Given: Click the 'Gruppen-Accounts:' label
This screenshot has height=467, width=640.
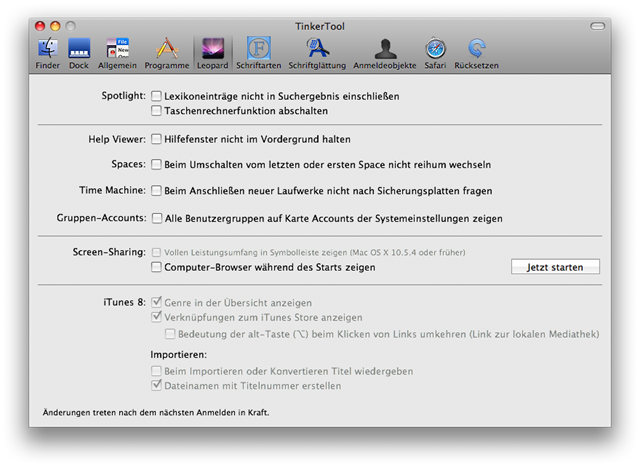Looking at the screenshot, I should click(x=101, y=218).
